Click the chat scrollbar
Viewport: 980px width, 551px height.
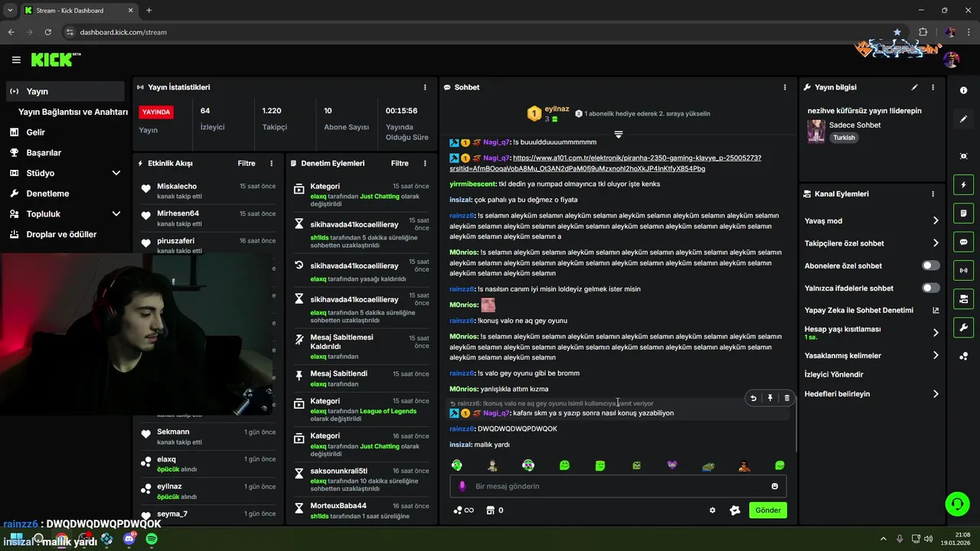coord(796,425)
